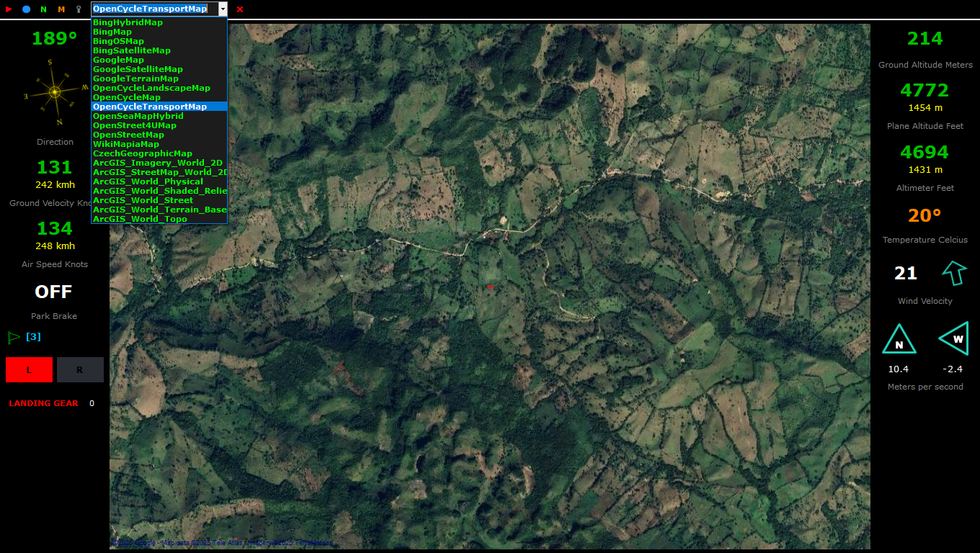
Task: Click the red play arrow icon
Action: coord(9,9)
